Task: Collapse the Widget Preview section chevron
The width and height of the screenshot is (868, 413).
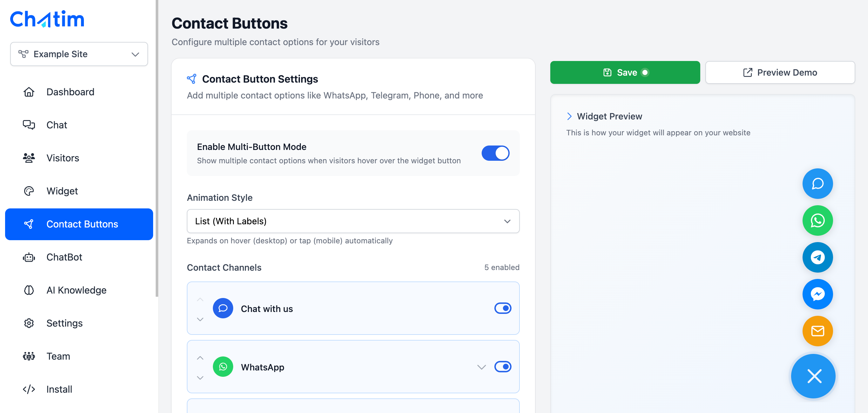Action: [569, 116]
